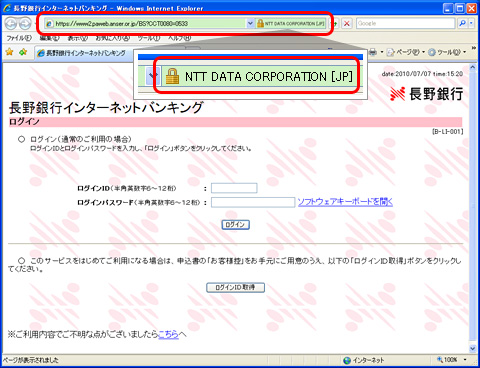Open the ファイル(F) menu
Screen dimensions: 480x368
click(x=19, y=38)
